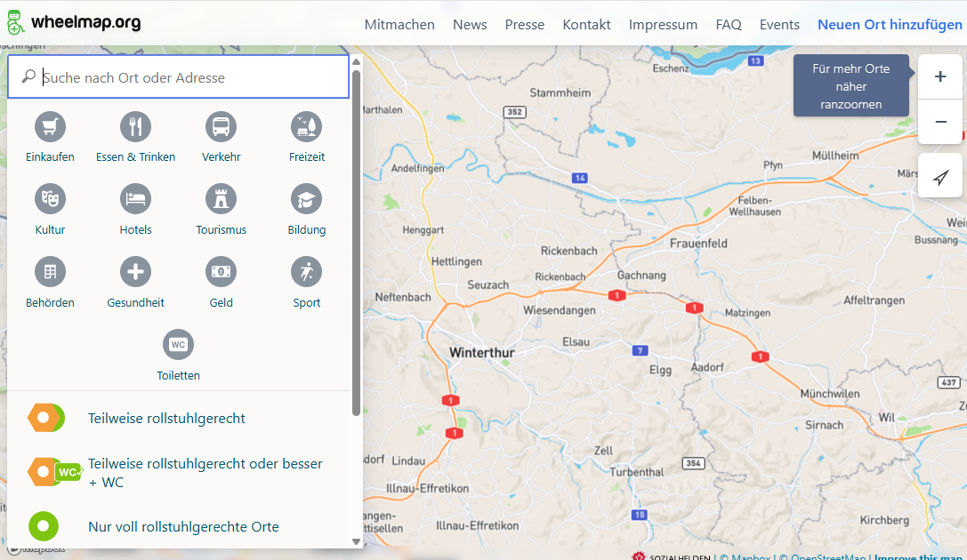Click the Winterthur label on map
Image resolution: width=967 pixels, height=560 pixels.
click(481, 353)
